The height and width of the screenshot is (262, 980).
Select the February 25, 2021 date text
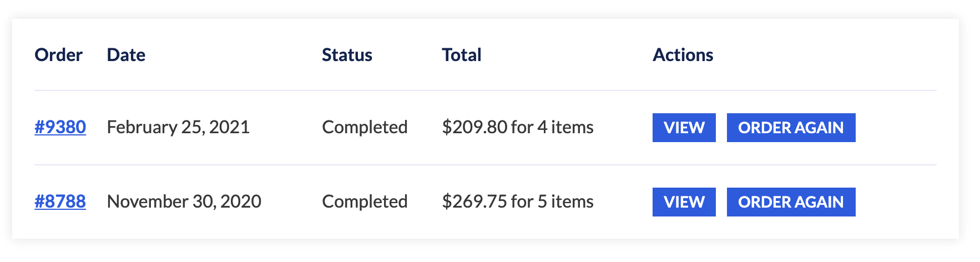point(178,127)
